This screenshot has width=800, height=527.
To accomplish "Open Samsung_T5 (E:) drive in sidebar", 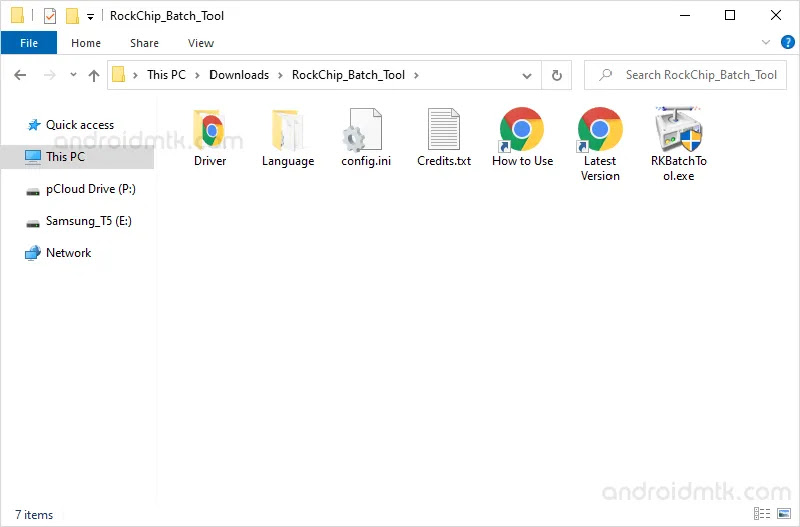I will 77,221.
